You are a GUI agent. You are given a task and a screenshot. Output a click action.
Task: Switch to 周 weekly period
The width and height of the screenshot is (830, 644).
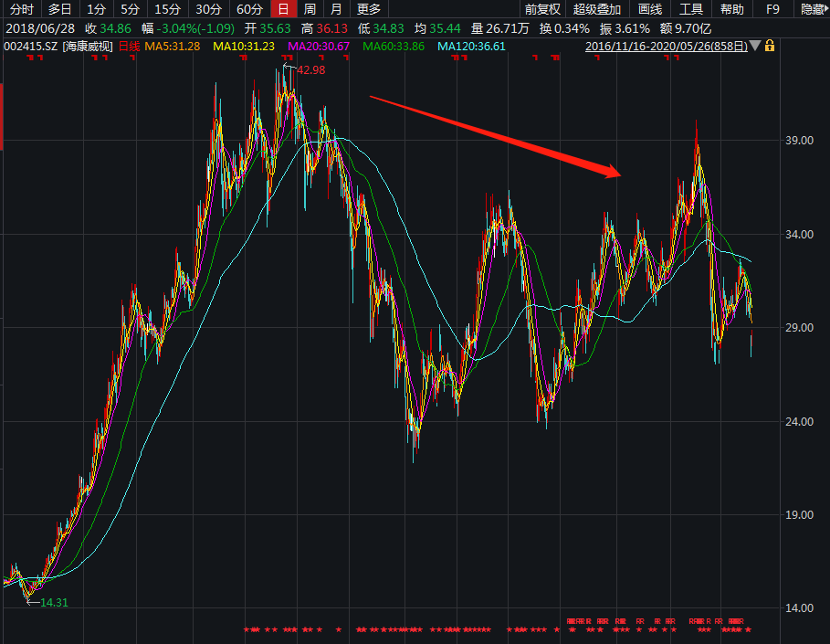310,9
